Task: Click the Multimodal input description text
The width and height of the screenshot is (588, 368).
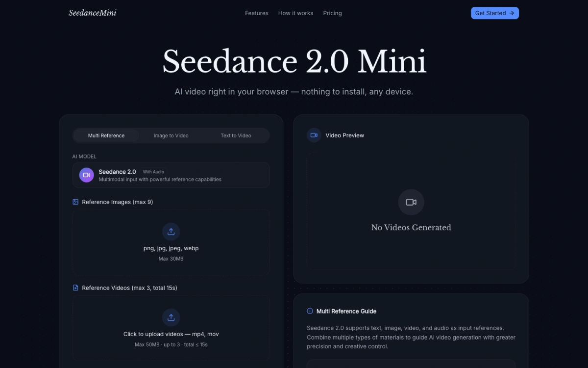Action: click(x=160, y=180)
